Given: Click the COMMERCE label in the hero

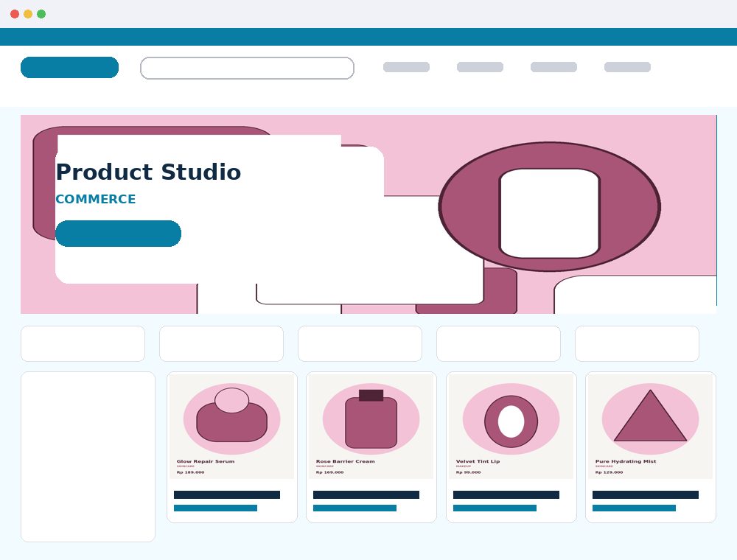Looking at the screenshot, I should (x=95, y=199).
